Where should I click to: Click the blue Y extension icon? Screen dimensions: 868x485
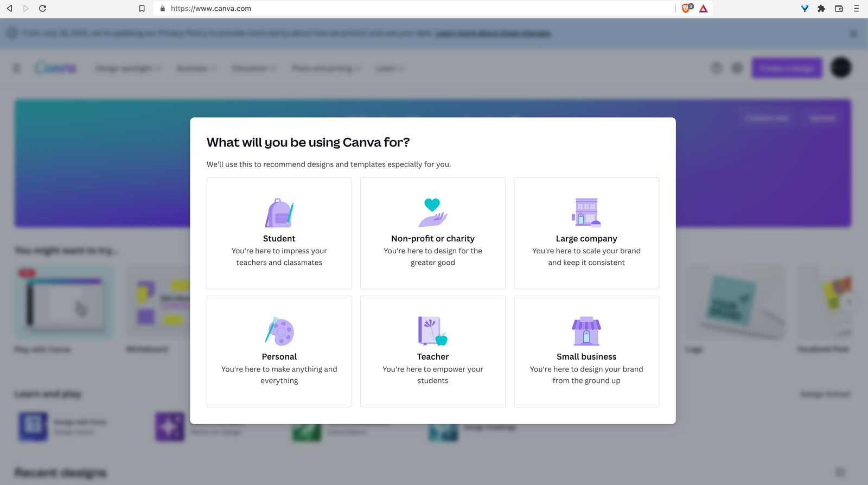point(805,9)
